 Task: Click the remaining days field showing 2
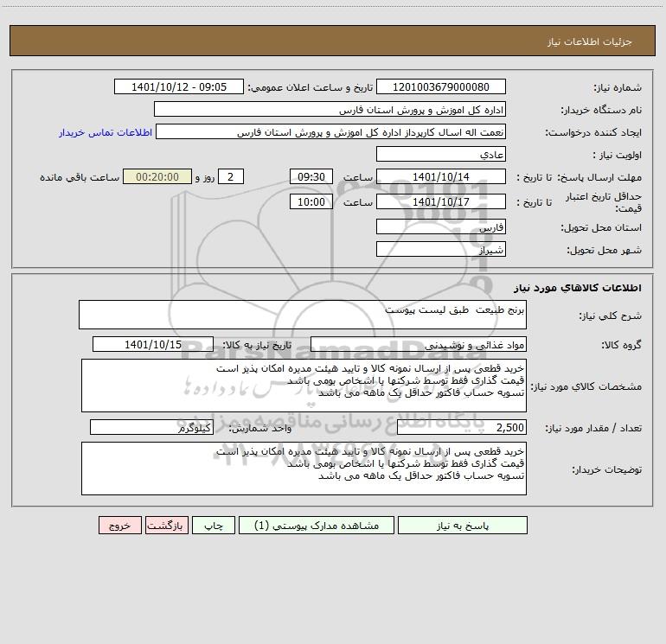point(231,176)
